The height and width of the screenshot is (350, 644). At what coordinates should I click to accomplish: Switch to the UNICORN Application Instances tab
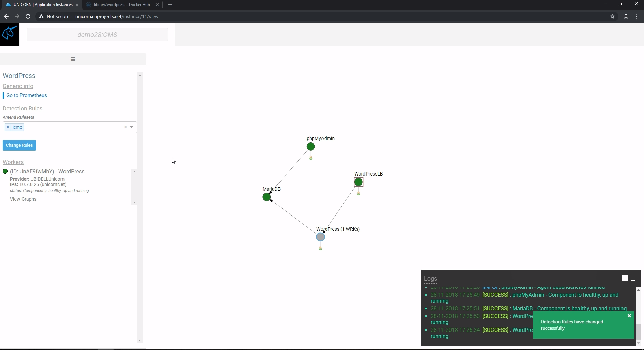coord(43,5)
